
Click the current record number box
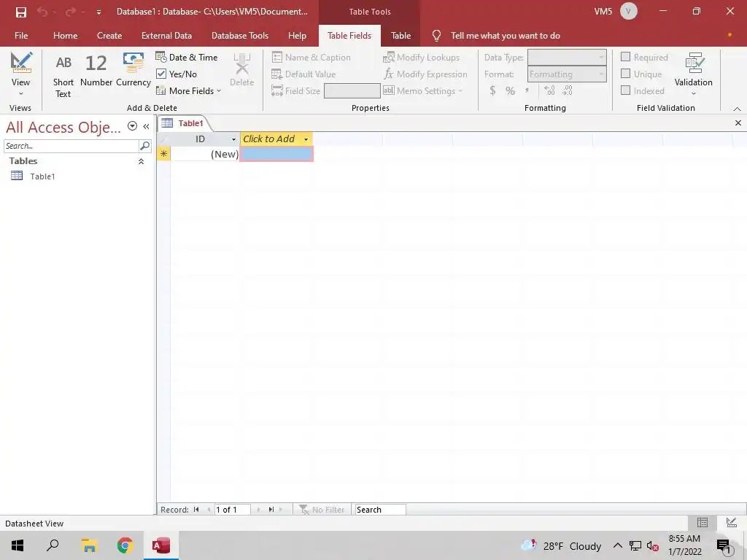pos(232,510)
